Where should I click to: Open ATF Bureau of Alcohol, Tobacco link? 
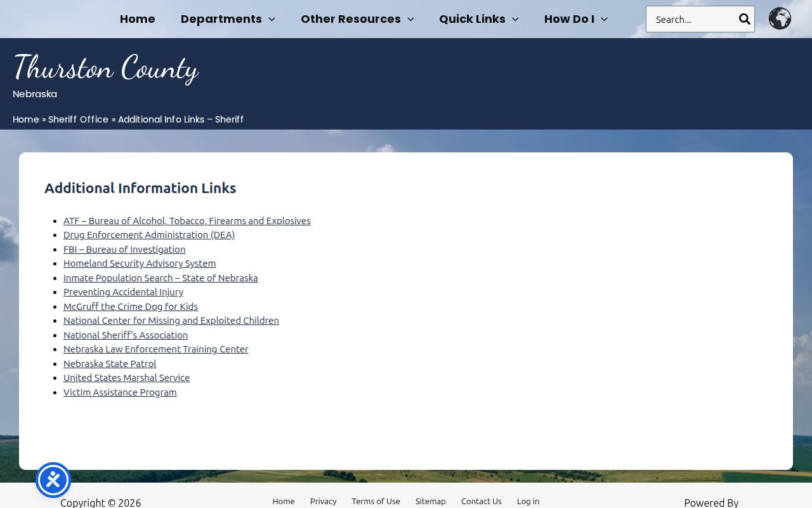coord(187,221)
